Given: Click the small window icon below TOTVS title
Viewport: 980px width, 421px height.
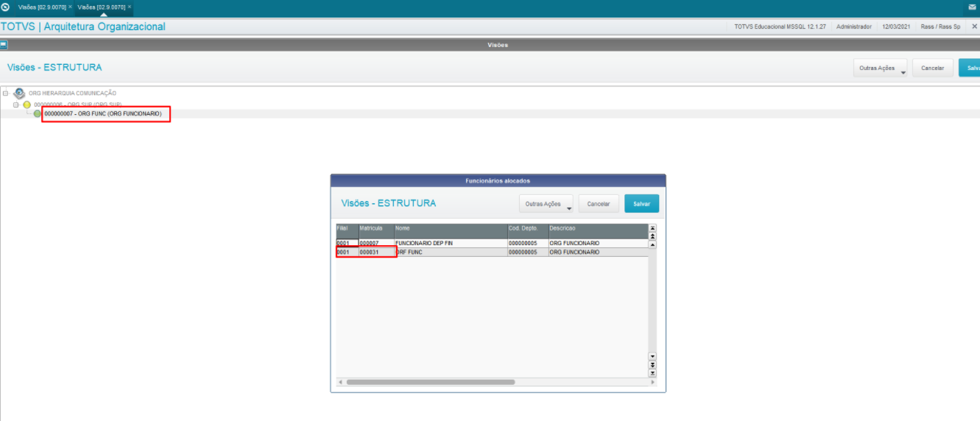Looking at the screenshot, I should [4, 45].
